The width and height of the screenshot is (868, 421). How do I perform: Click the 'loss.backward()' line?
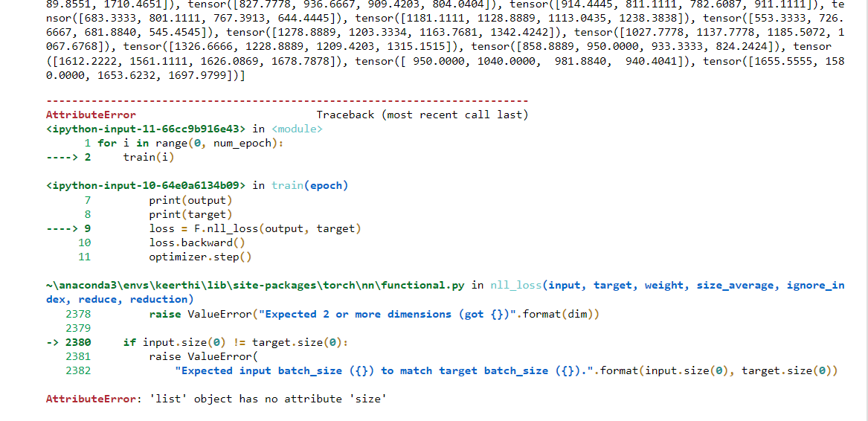click(x=197, y=242)
